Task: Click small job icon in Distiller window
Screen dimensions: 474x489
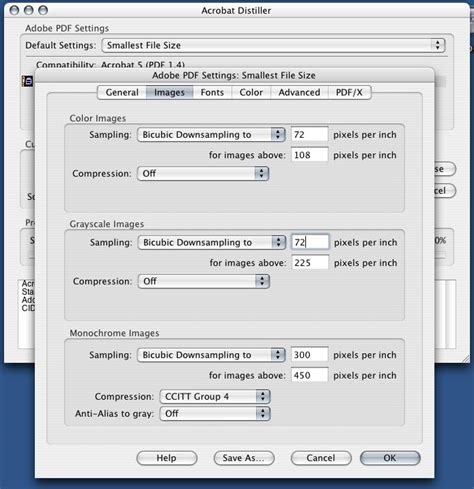Action: coord(27,81)
